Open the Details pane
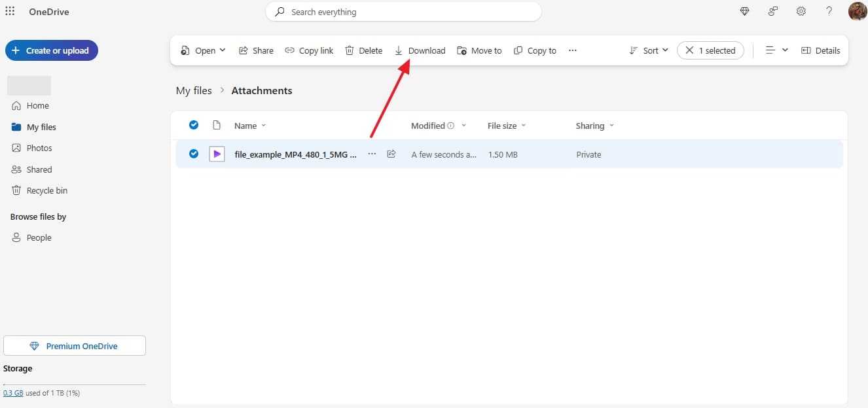This screenshot has height=408, width=868. [820, 50]
